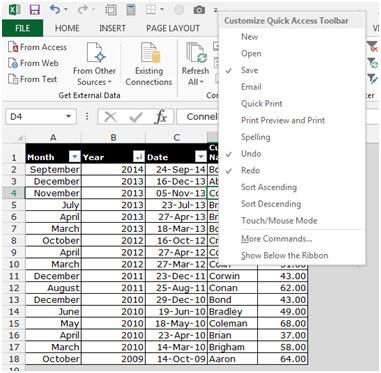Add New to Quick Access Toolbar
This screenshot has height=373, width=381.
coord(249,37)
